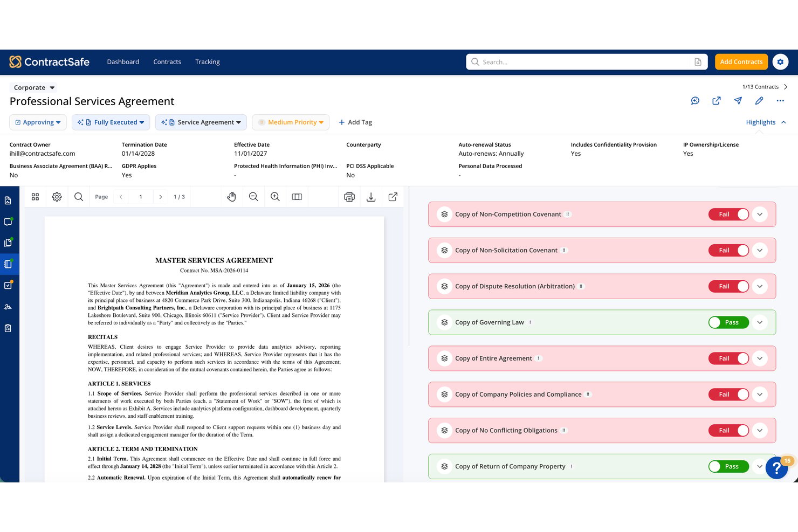This screenshot has height=532, width=798.
Task: Toggle Non-Competition Covenant Fail switch
Action: (x=729, y=214)
